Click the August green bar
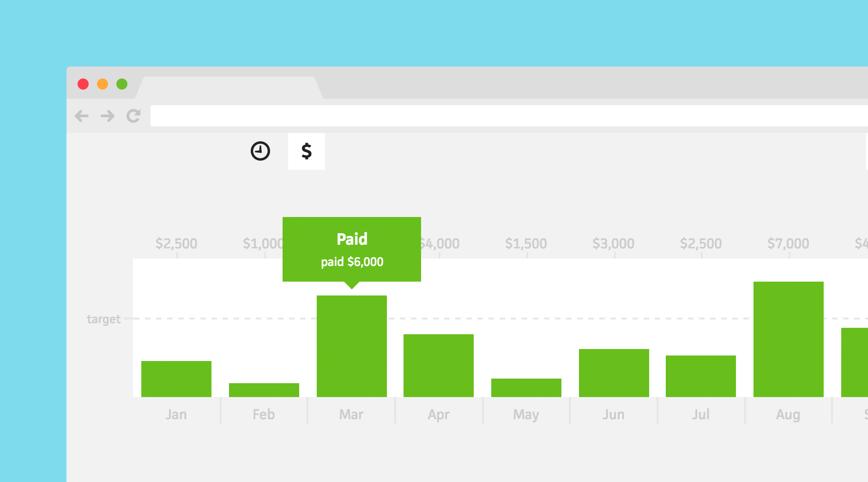868x482 pixels. 789,339
